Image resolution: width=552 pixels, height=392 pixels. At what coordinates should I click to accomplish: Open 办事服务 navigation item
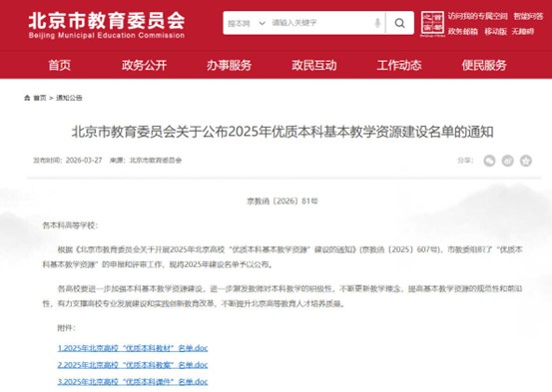tap(230, 65)
